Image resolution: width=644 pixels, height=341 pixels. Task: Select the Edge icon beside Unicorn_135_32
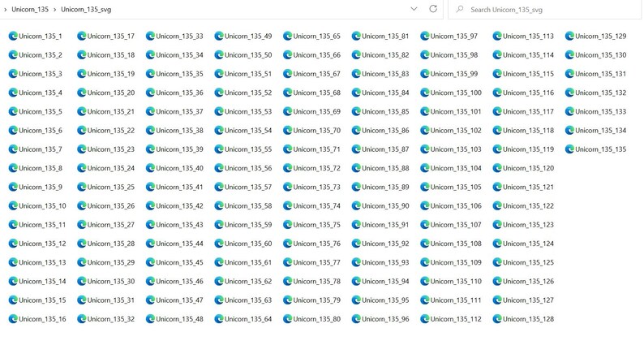coord(82,319)
